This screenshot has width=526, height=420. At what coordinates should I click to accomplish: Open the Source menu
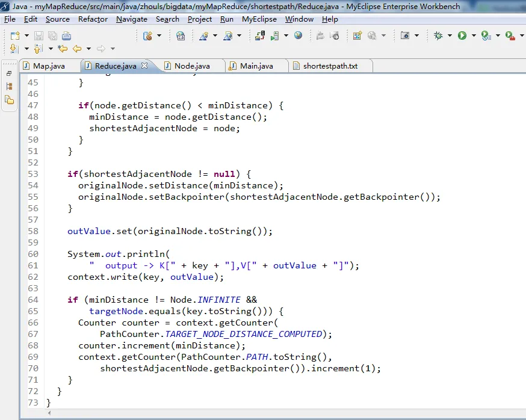pyautogui.click(x=58, y=19)
